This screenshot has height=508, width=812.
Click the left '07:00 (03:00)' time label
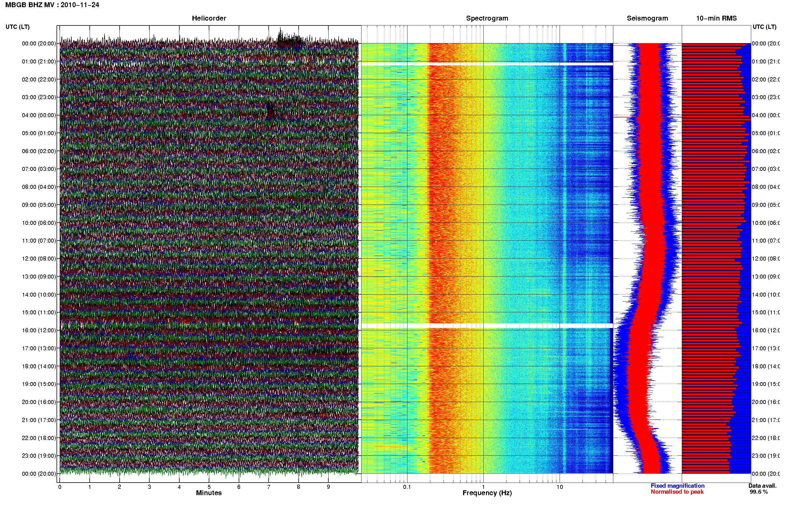pyautogui.click(x=39, y=169)
